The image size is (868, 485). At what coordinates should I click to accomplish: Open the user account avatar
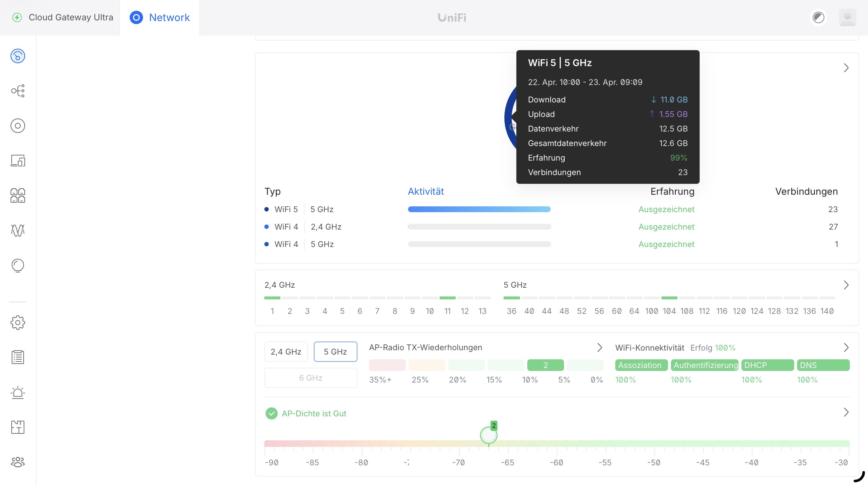point(848,17)
